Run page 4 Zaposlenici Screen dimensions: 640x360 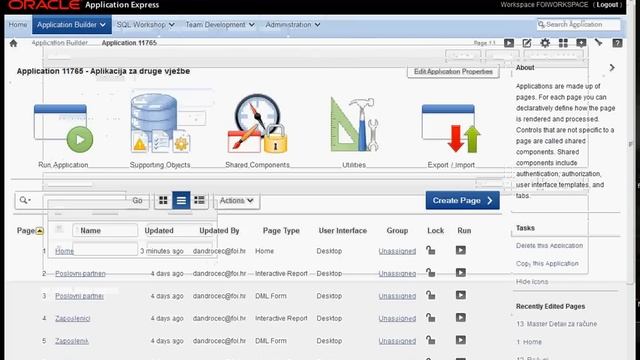point(461,318)
